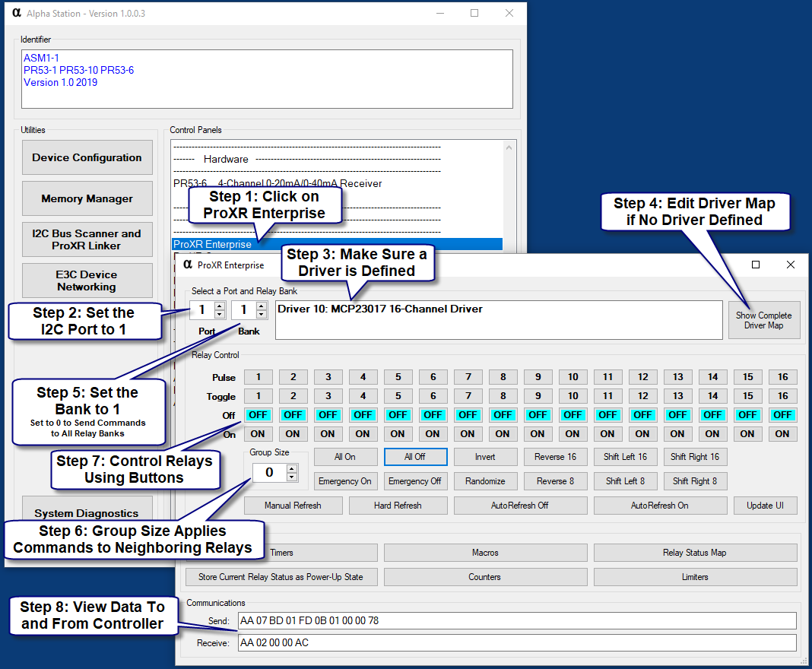Select ProXR Enterprise in Control Panels list
This screenshot has width=812, height=669.
pyautogui.click(x=337, y=244)
